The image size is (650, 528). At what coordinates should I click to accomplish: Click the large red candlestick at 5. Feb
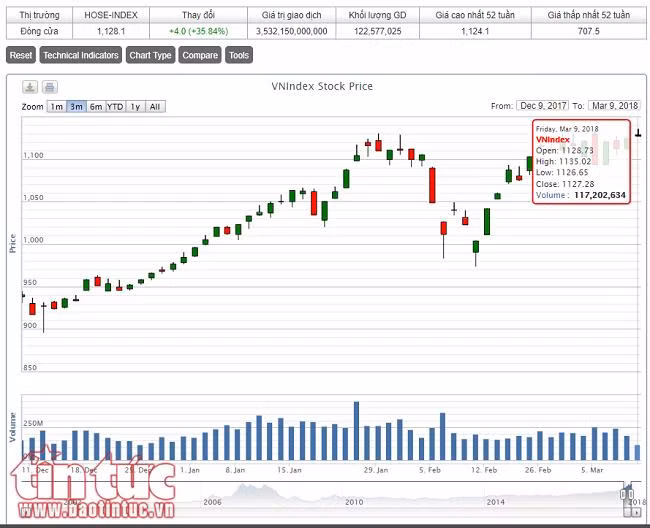pyautogui.click(x=432, y=185)
